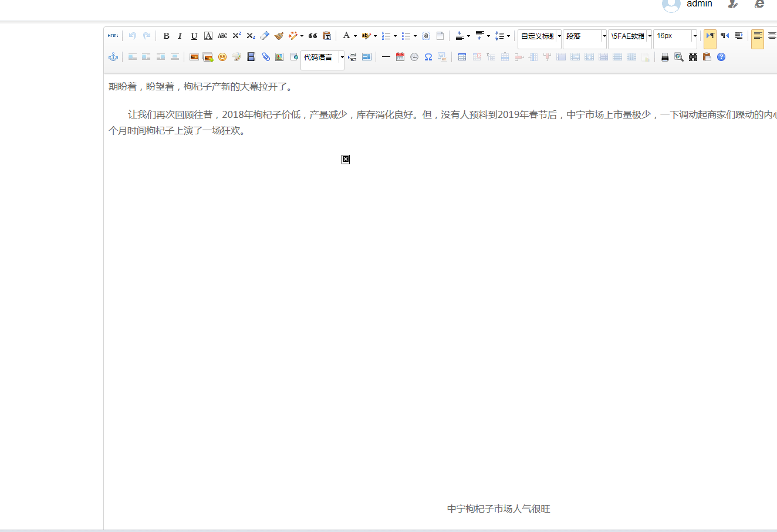The width and height of the screenshot is (777, 532).
Task: Open search and replace binoculars
Action: pos(693,57)
